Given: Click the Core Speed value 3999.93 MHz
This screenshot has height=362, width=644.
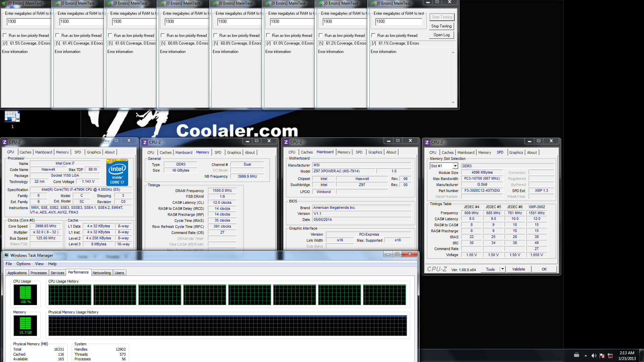Looking at the screenshot, I should (x=46, y=226).
